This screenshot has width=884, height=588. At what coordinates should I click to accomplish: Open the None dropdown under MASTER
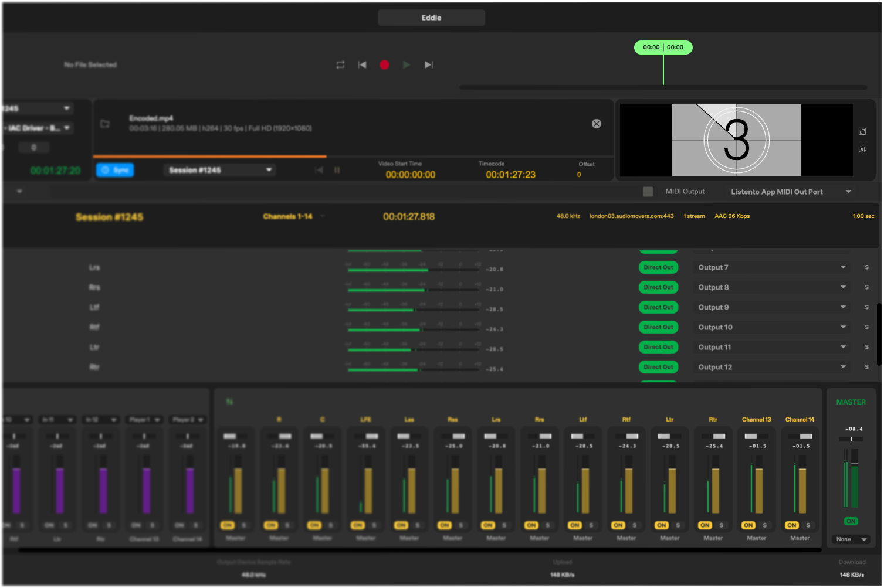[x=851, y=539]
